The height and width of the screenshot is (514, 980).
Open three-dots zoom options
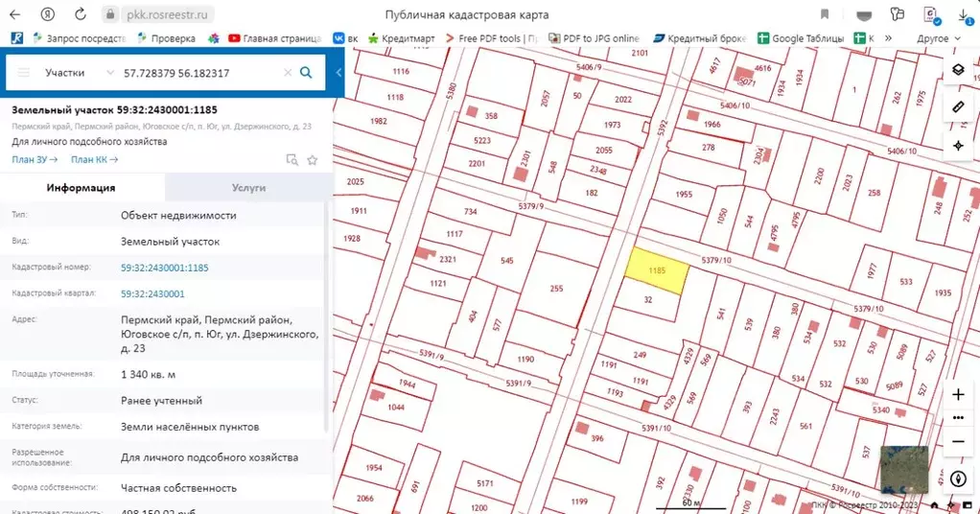click(958, 418)
